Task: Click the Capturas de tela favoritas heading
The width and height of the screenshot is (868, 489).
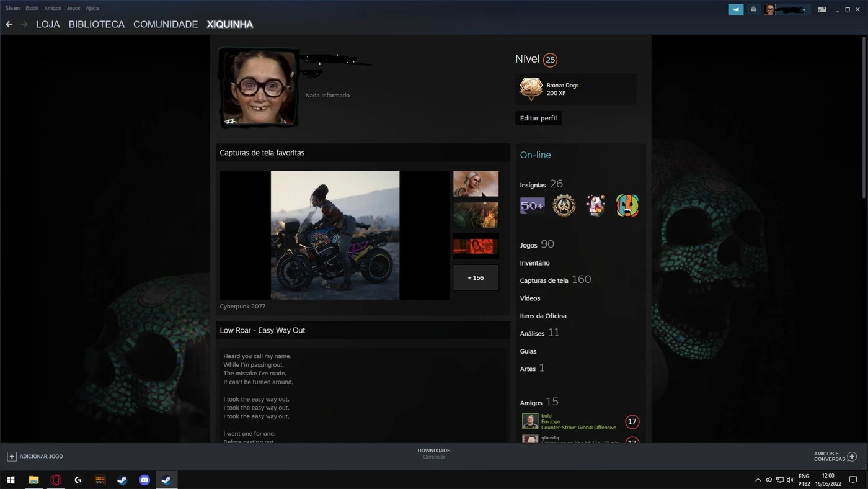Action: [262, 153]
